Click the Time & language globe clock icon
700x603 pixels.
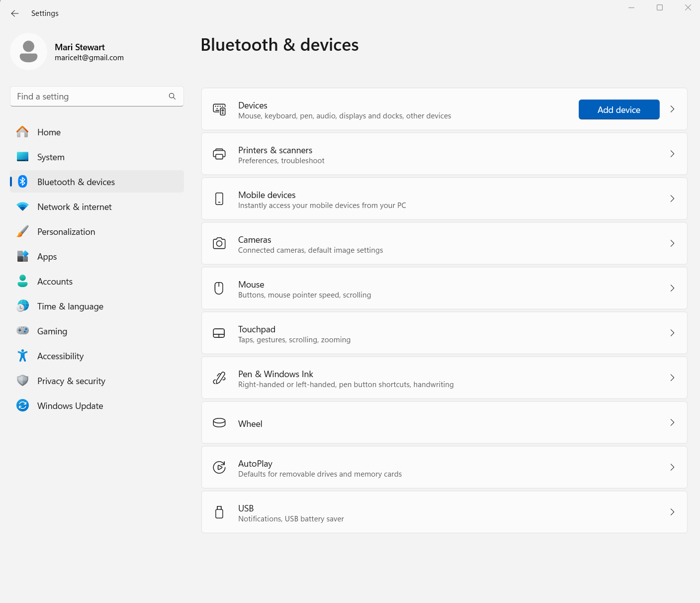click(22, 306)
